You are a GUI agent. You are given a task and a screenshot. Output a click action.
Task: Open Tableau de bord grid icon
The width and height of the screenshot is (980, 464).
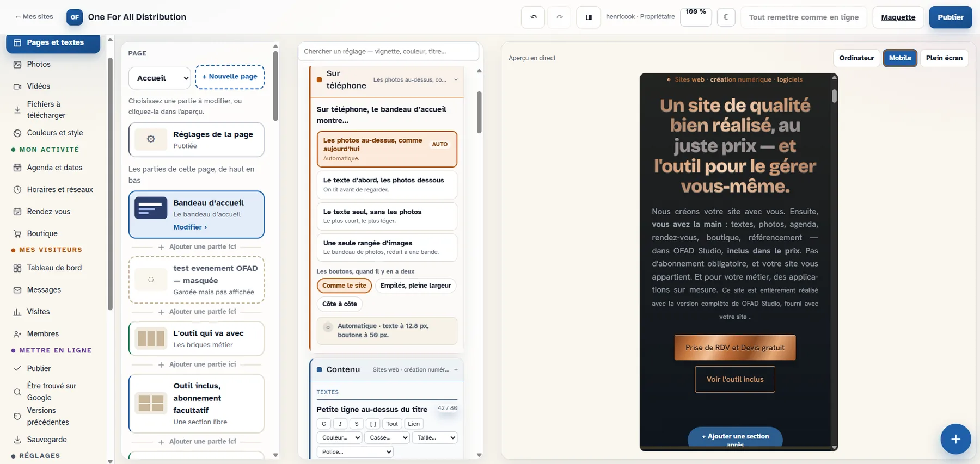[17, 268]
